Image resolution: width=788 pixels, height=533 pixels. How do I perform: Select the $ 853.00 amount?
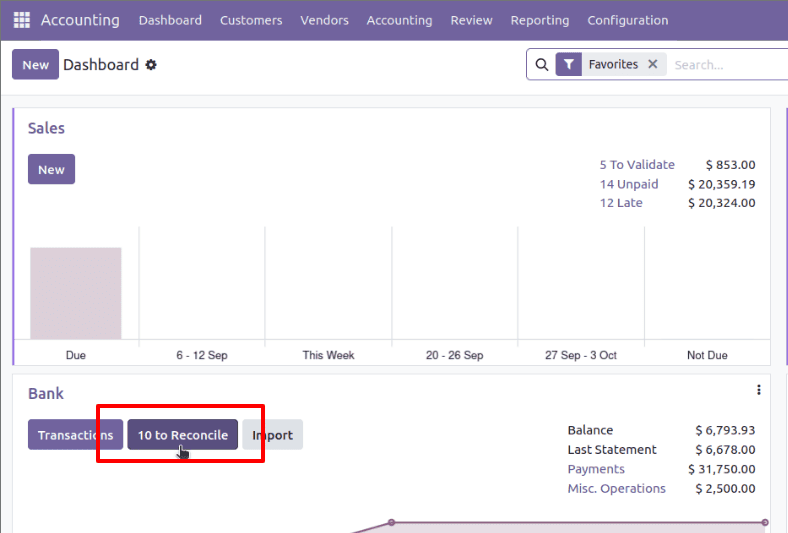click(x=730, y=165)
